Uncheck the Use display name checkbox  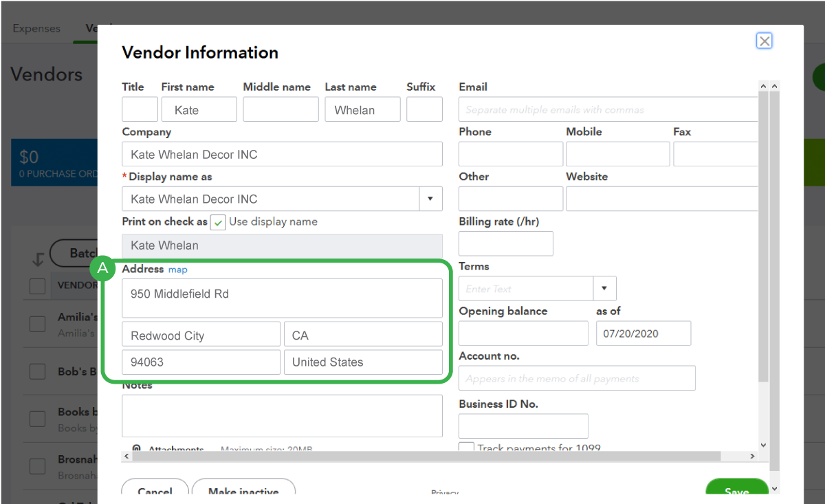coord(218,222)
